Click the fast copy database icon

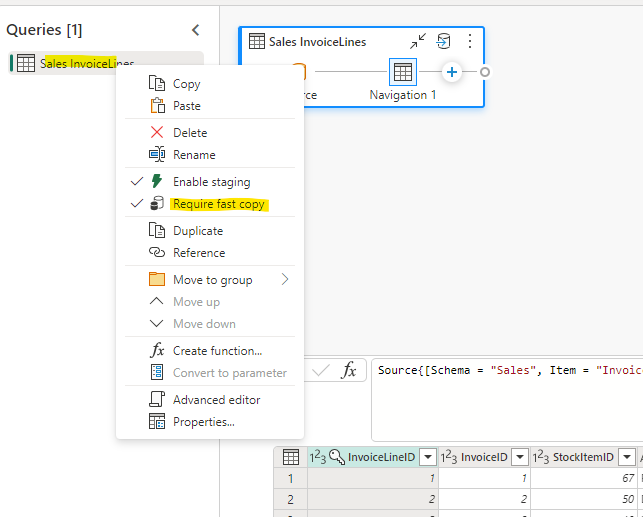pyautogui.click(x=157, y=203)
